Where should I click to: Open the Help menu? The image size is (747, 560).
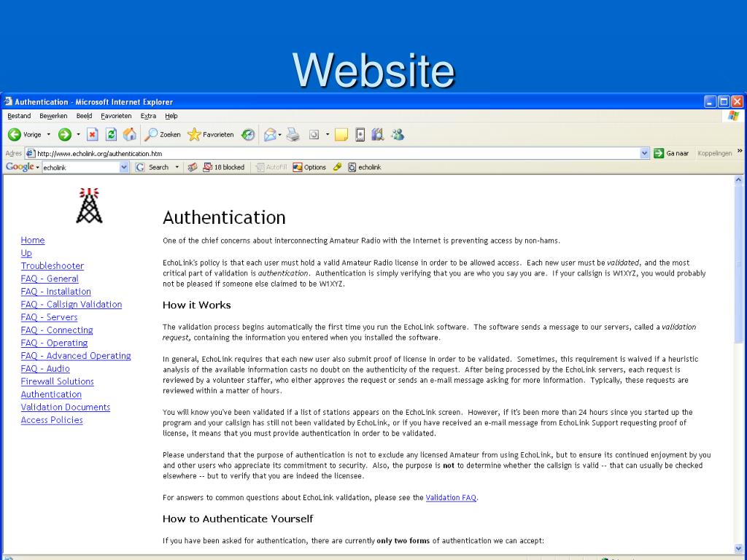tap(171, 116)
